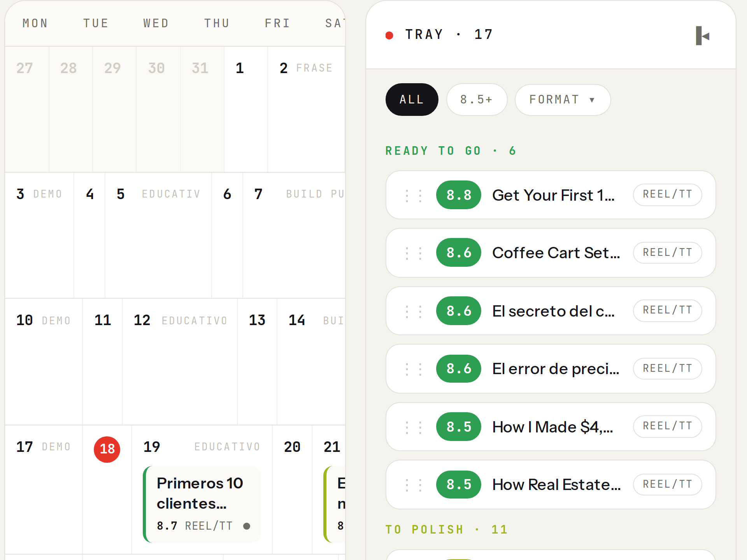
Task: Select day 10 DEMO cell
Action: click(x=44, y=362)
